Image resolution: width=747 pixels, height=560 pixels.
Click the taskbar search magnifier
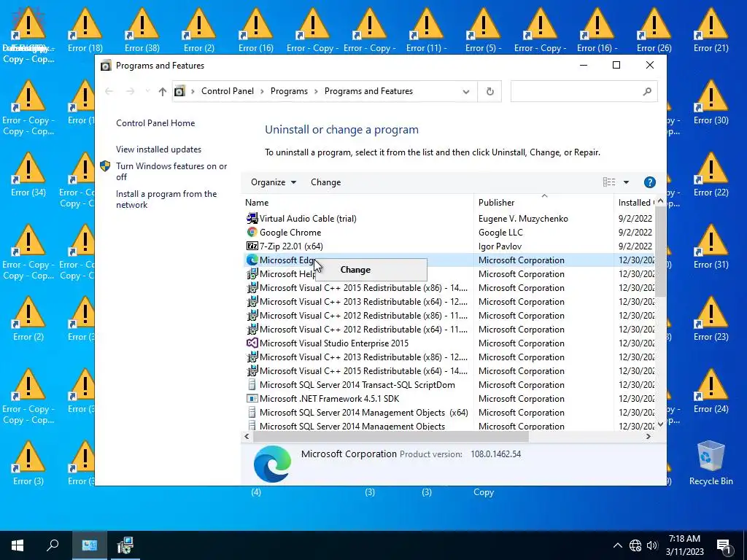pos(53,545)
